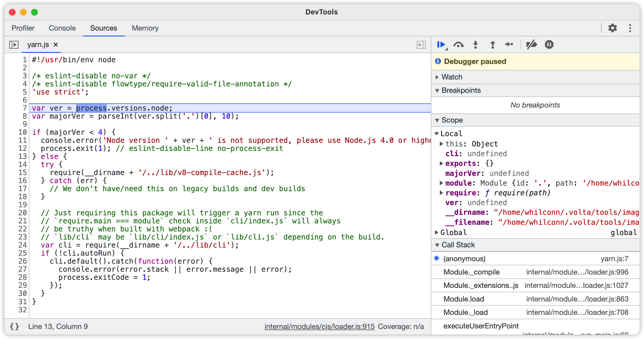Click the 'majorVer: undefined' scope variable
Screen dimensions: 644x339
pyautogui.click(x=487, y=173)
